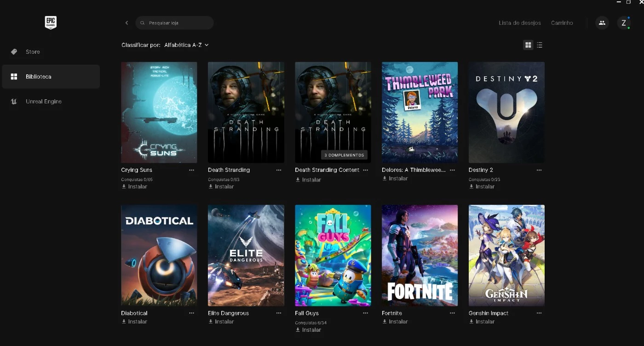The image size is (644, 346).
Task: Open Carrinho
Action: (x=562, y=23)
